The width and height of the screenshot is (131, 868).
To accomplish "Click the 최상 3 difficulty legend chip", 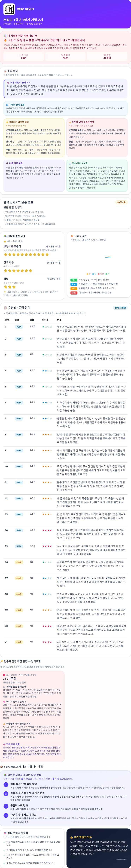I will [74, 293].
